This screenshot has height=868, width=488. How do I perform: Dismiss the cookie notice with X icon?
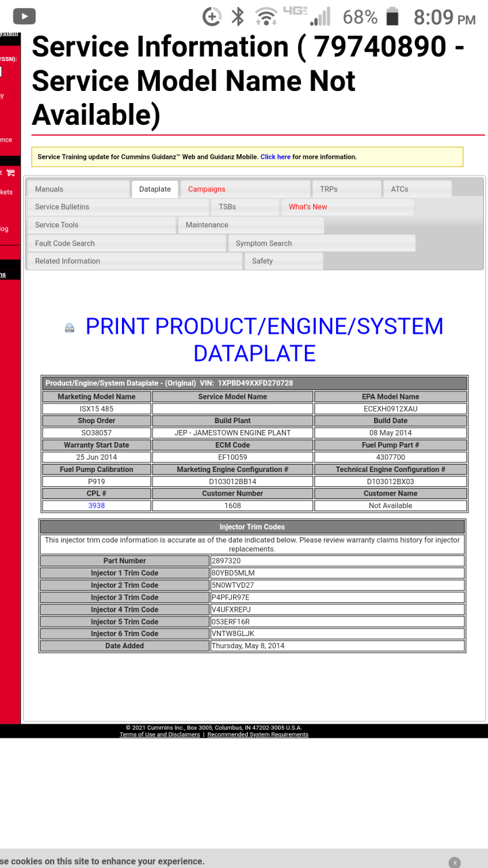coord(454,862)
